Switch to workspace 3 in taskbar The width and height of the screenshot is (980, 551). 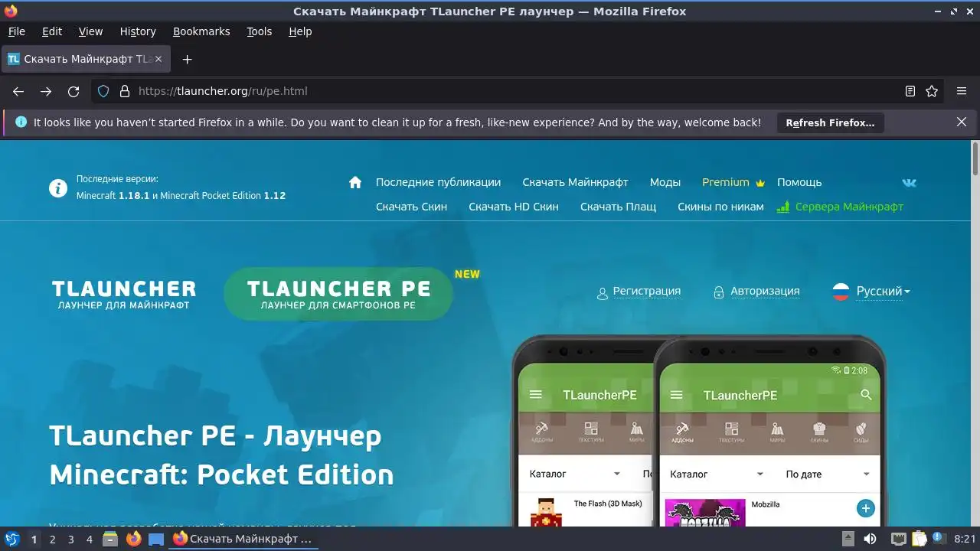(70, 540)
